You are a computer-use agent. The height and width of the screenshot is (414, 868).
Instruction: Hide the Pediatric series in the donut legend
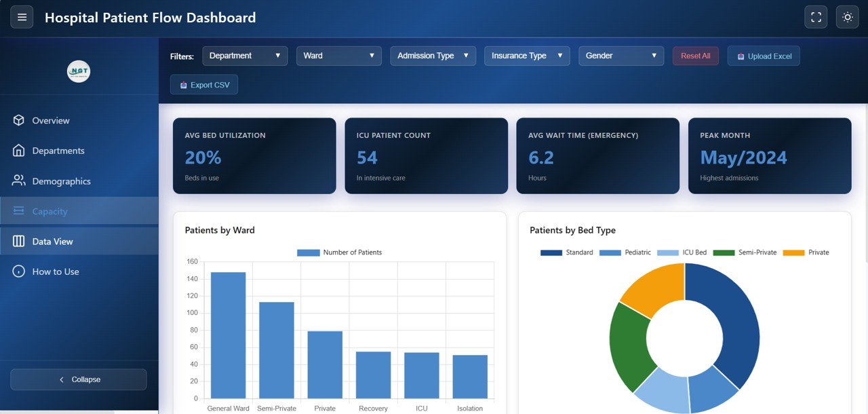[x=629, y=252]
